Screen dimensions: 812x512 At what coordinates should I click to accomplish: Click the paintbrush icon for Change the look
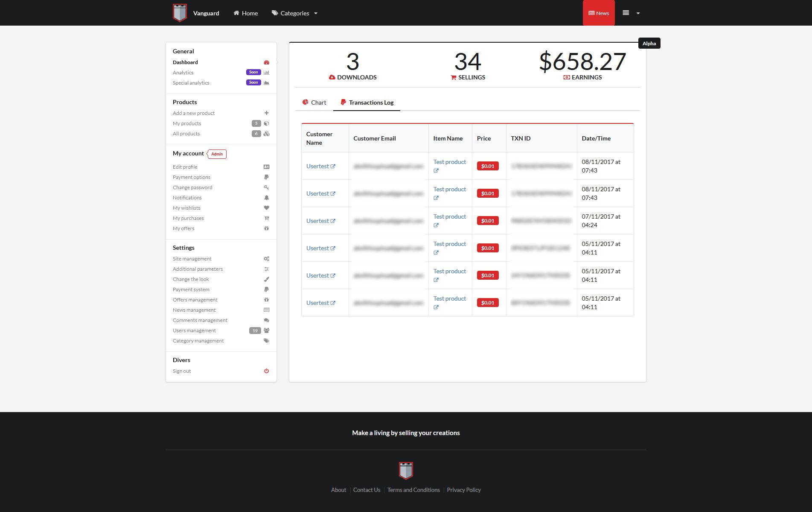coord(266,279)
